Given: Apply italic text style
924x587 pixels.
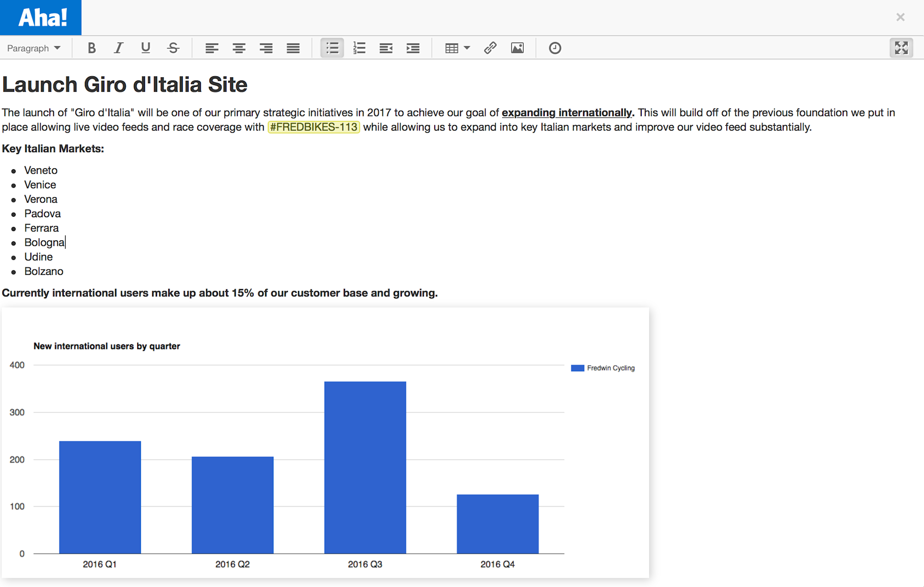Looking at the screenshot, I should point(119,48).
